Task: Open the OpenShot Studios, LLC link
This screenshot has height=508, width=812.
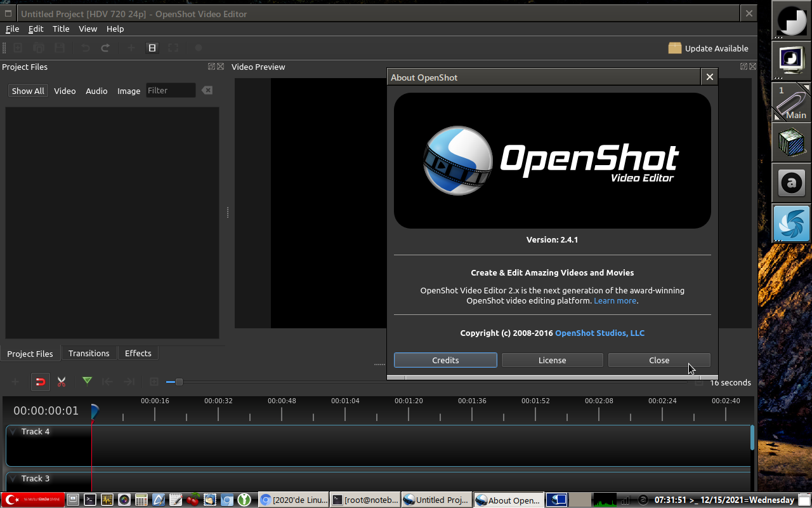Action: (599, 333)
